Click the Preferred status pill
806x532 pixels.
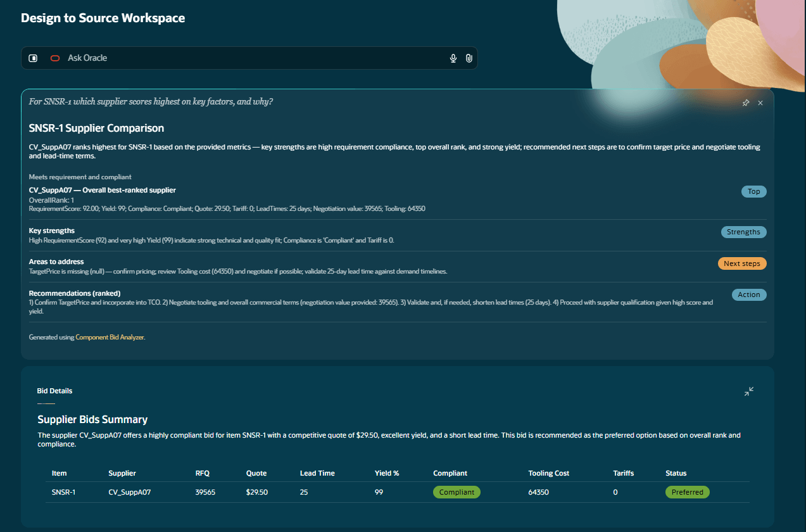[x=687, y=492]
